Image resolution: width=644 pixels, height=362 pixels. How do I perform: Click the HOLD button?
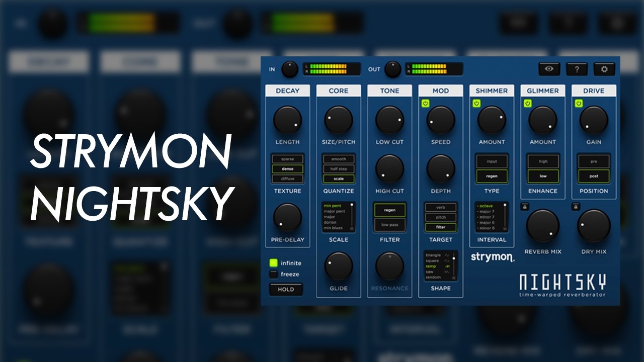(286, 289)
